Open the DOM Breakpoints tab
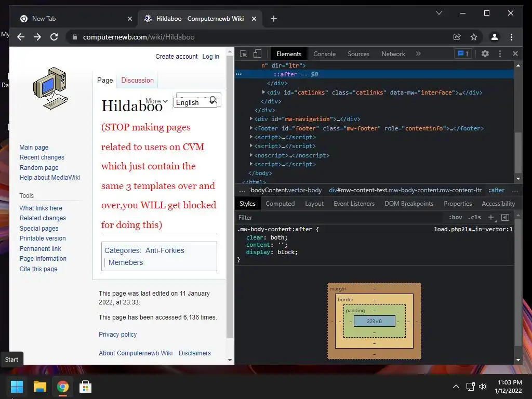Screen dimensions: 532x399 (409, 203)
